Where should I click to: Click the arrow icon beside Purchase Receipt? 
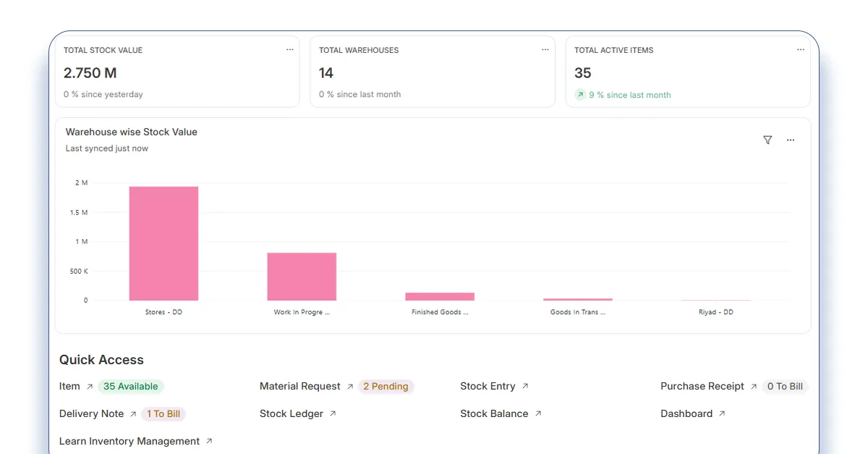[x=754, y=387]
